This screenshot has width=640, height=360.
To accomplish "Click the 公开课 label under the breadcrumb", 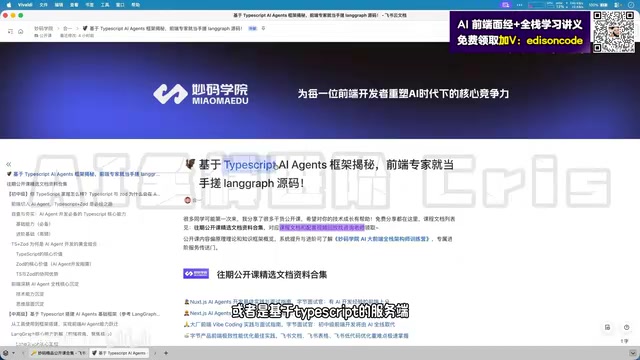I will click(x=43, y=36).
